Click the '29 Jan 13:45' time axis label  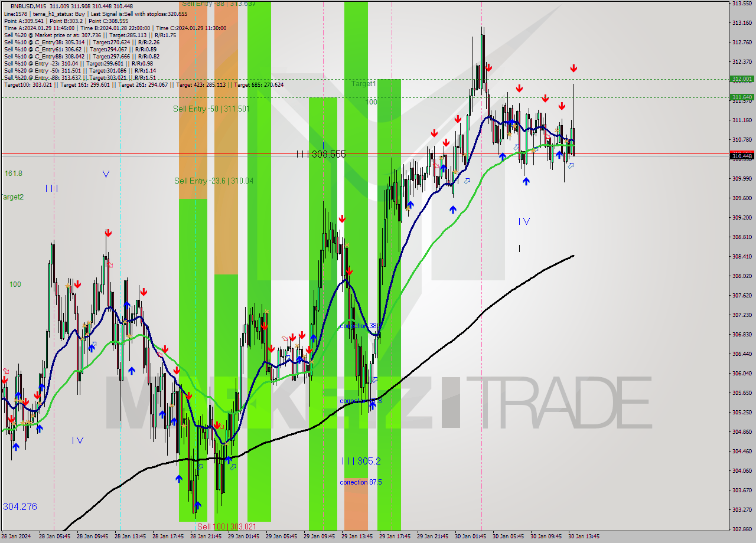[357, 537]
